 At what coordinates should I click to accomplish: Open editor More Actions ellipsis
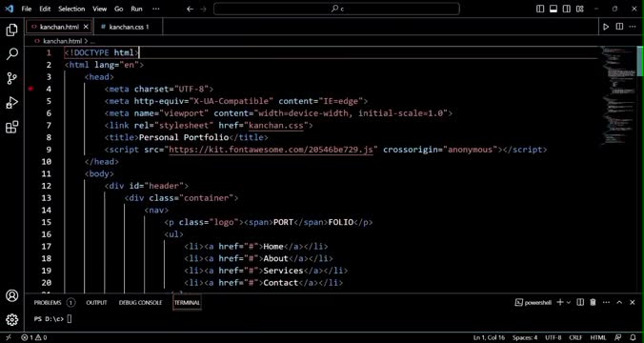point(633,27)
